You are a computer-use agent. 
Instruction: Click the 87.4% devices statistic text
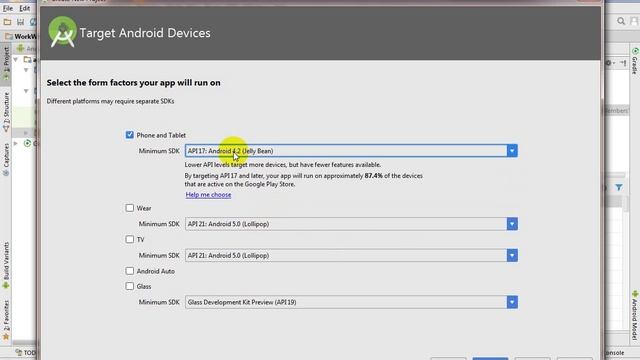pyautogui.click(x=373, y=176)
